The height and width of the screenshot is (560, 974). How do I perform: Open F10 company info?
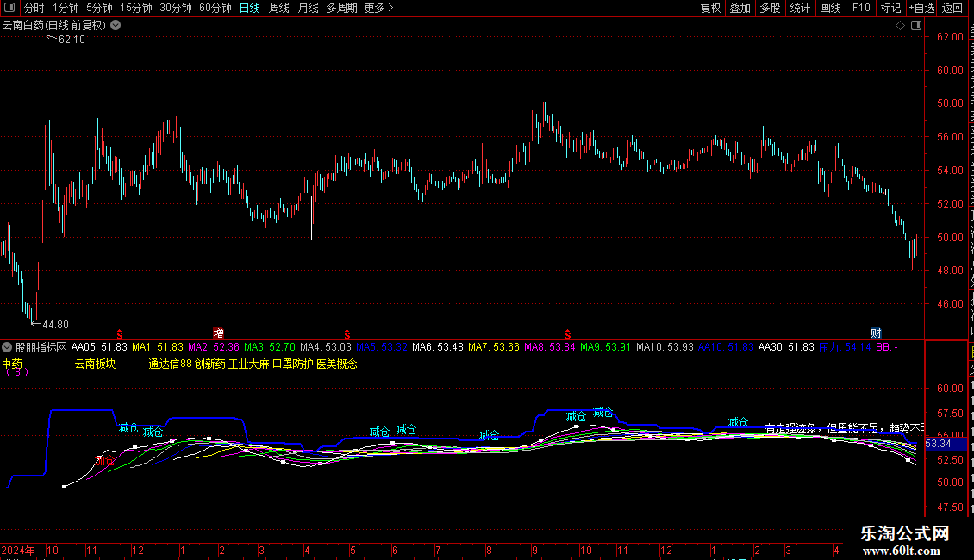pos(861,8)
